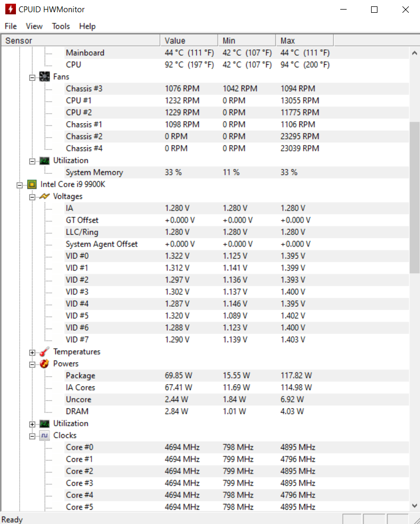Select the Core #0 clock row
420x524 pixels.
pos(237,447)
